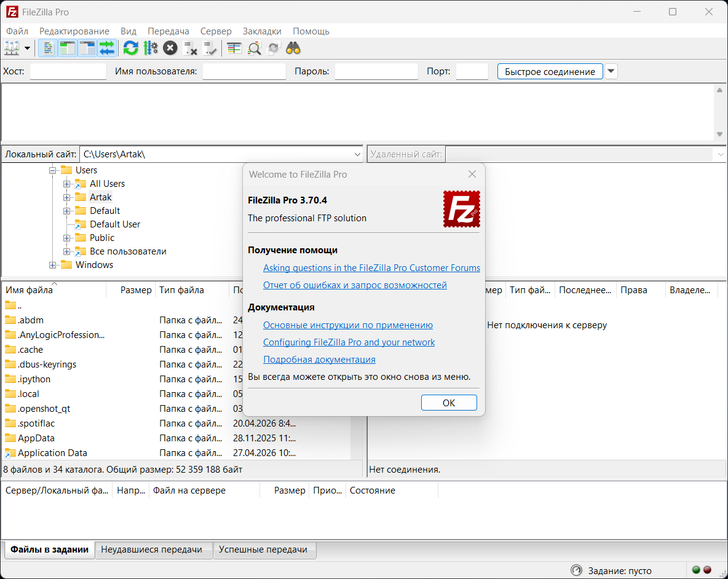Switch to Файлы в задании tab
728x579 pixels.
tap(49, 549)
